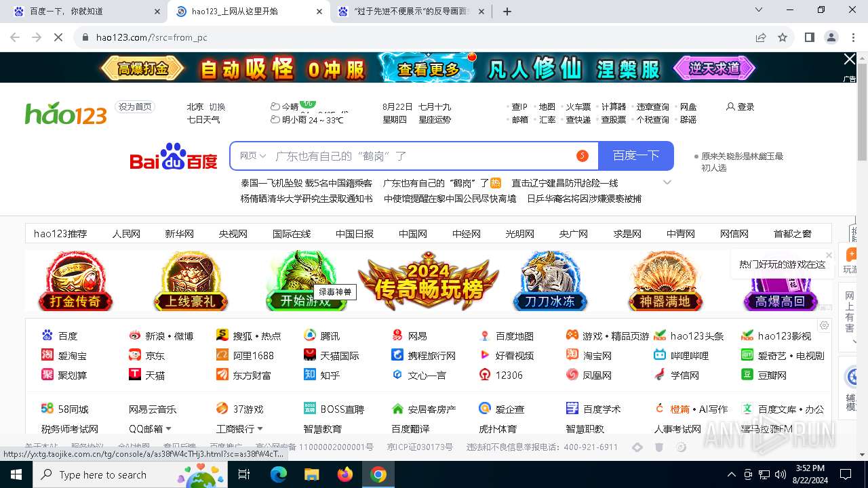Stop loading the page
Screen dimensions: 868x488
pos(58,37)
